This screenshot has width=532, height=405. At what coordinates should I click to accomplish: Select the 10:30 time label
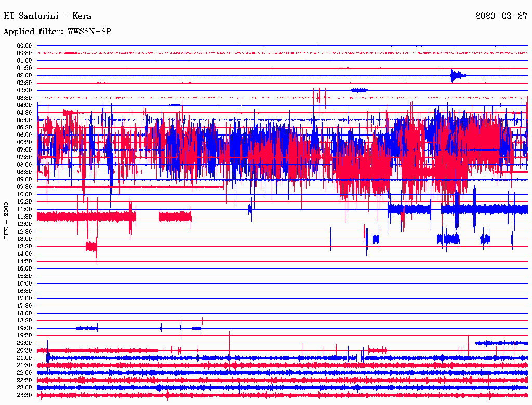(x=24, y=202)
